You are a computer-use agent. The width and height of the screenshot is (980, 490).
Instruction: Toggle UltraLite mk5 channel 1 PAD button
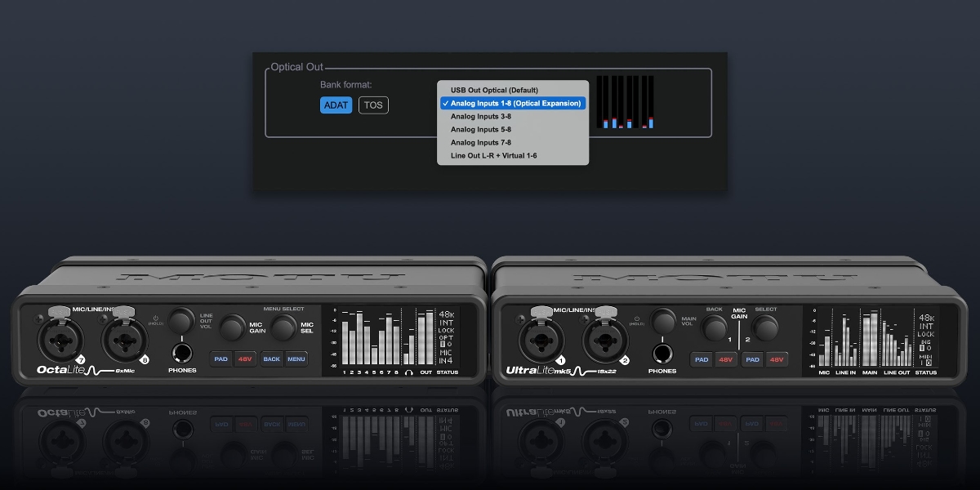coord(702,359)
